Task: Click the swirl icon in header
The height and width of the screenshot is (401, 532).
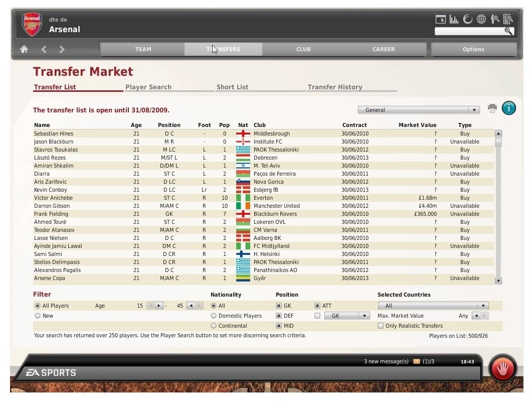Action: (467, 20)
